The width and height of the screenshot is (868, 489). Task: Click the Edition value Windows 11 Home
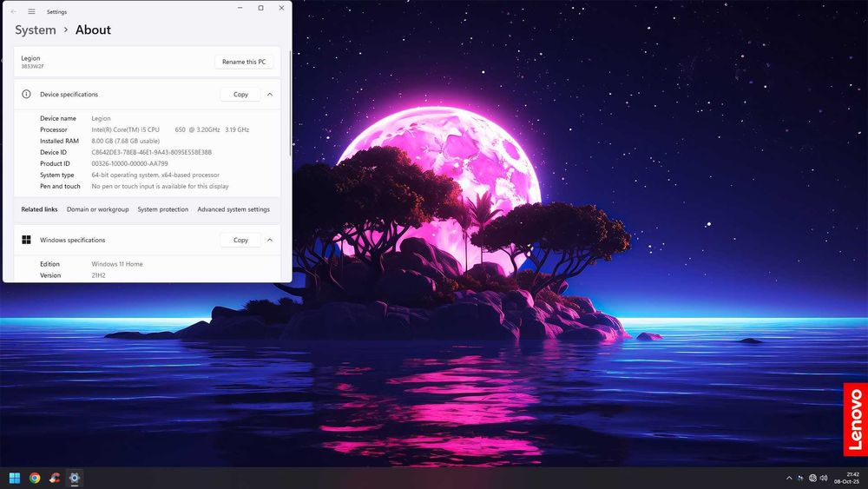click(117, 264)
